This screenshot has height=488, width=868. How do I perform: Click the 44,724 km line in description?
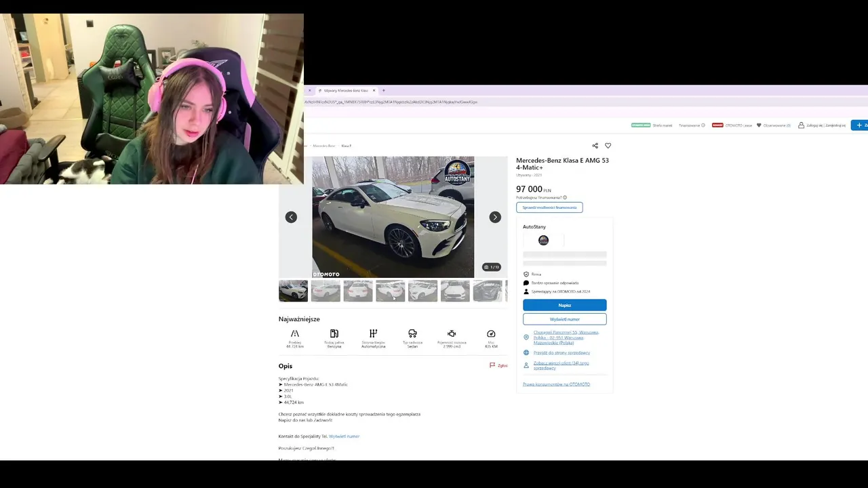point(291,403)
